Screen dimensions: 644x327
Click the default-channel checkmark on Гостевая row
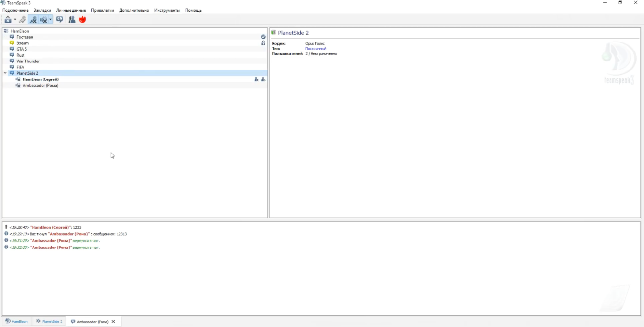pyautogui.click(x=263, y=37)
